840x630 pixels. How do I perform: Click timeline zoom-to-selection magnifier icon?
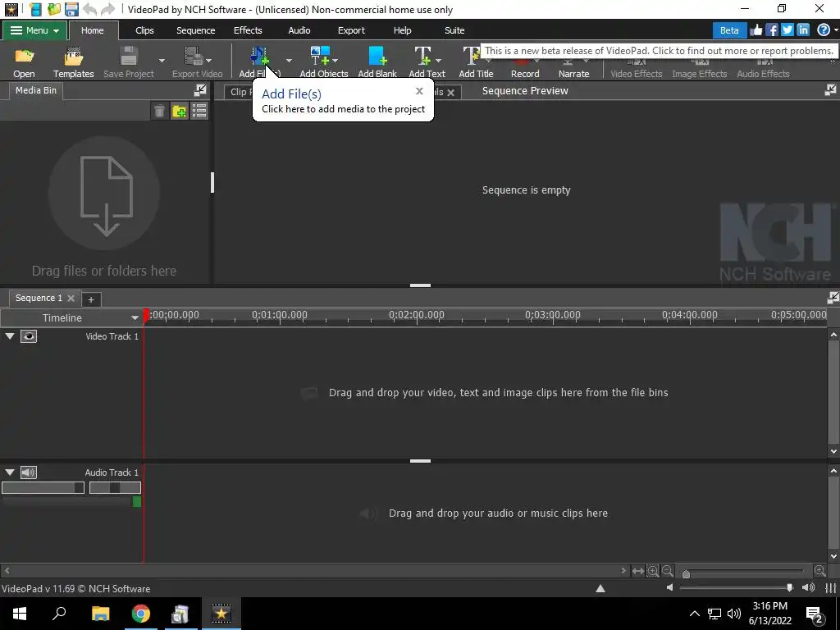point(652,571)
